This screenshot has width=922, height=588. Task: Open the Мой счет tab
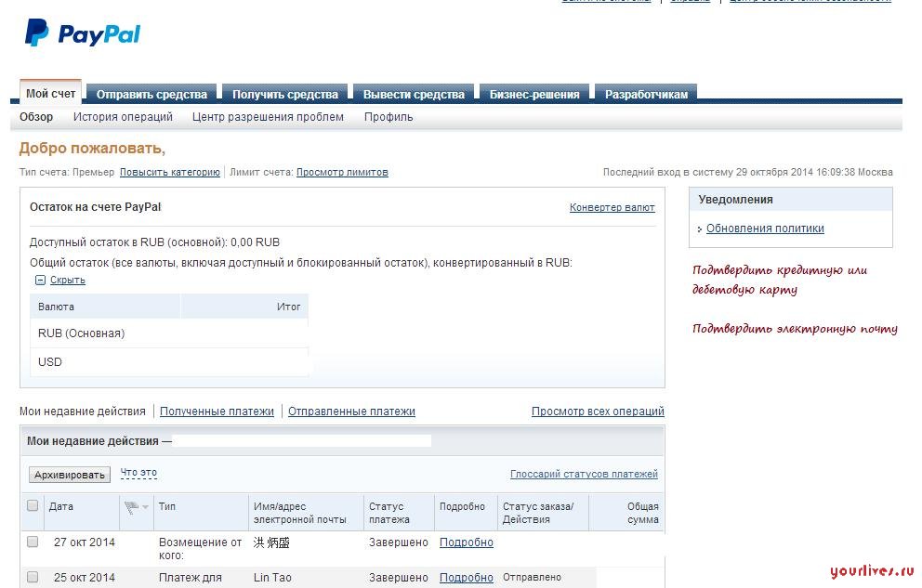(x=50, y=94)
